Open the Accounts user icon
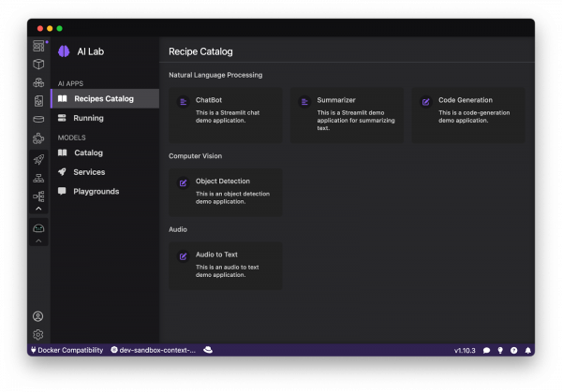The image size is (562, 392). coord(38,316)
